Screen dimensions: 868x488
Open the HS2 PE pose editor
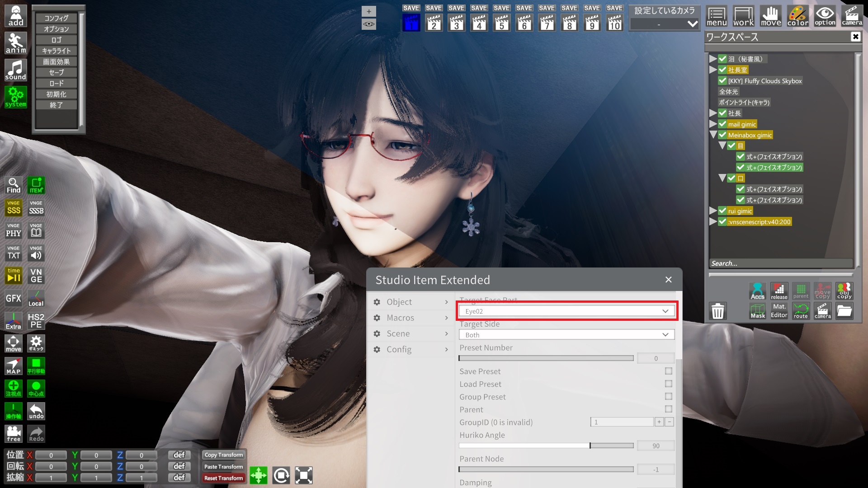point(36,321)
